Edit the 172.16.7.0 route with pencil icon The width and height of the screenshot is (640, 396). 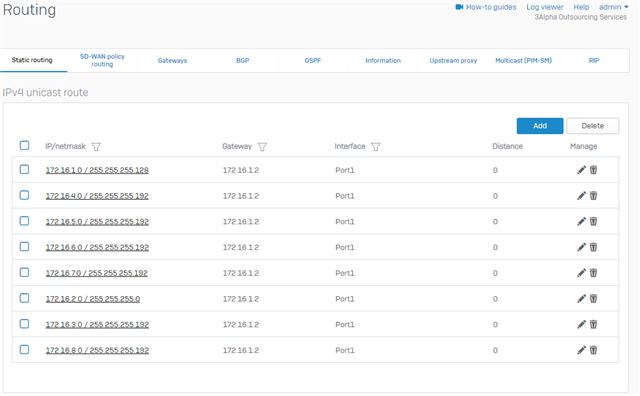pyautogui.click(x=581, y=273)
